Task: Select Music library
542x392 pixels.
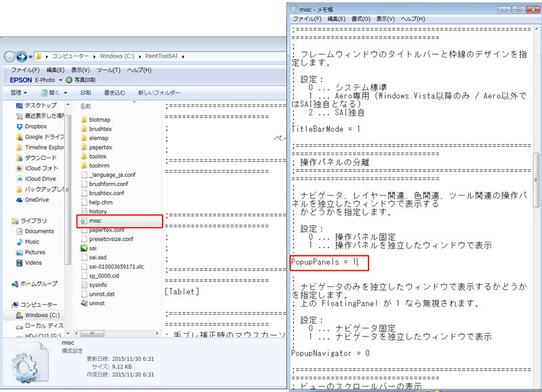Action: [28, 242]
